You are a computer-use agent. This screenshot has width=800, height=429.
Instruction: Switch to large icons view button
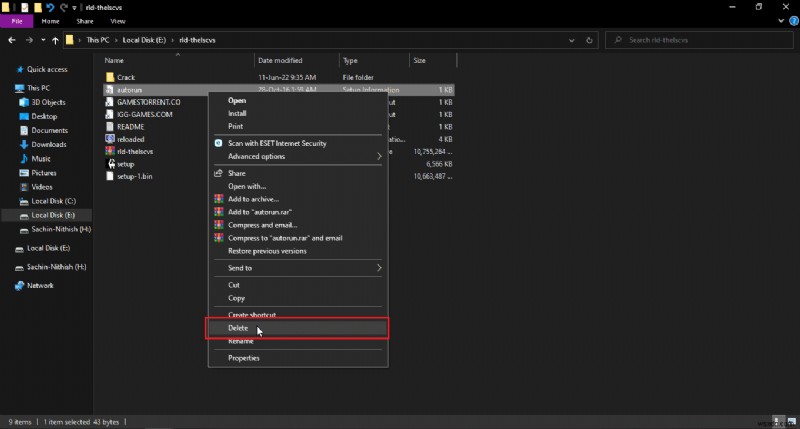[792, 422]
